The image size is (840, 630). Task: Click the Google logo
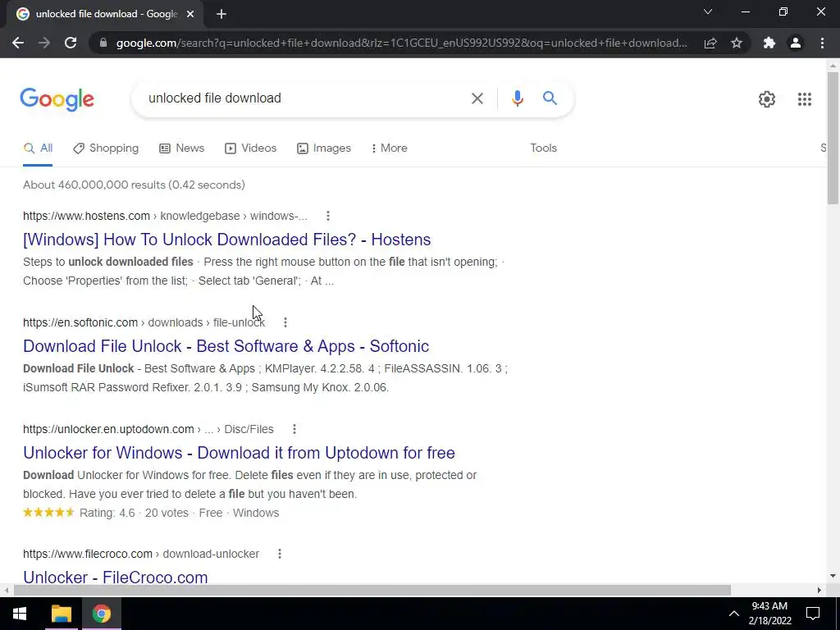57,99
